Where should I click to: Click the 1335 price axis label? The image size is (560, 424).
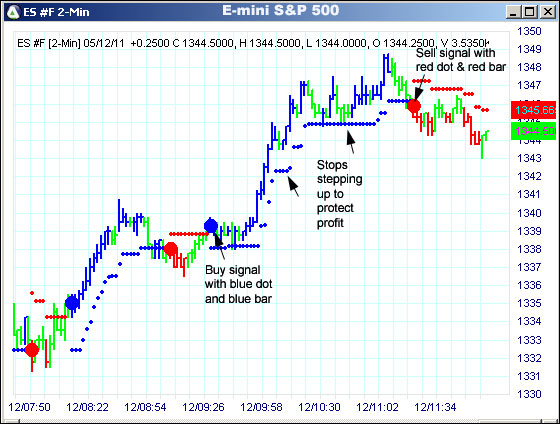pyautogui.click(x=529, y=303)
